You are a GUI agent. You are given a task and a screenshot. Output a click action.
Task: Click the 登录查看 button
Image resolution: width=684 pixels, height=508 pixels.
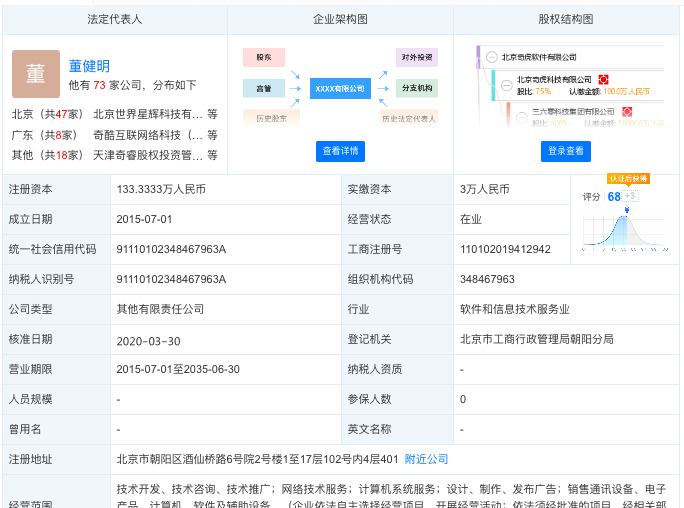(566, 151)
